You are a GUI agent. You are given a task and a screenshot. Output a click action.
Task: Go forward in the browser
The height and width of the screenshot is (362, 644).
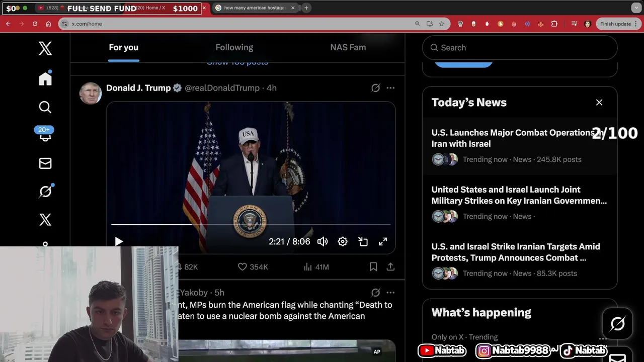coord(21,24)
